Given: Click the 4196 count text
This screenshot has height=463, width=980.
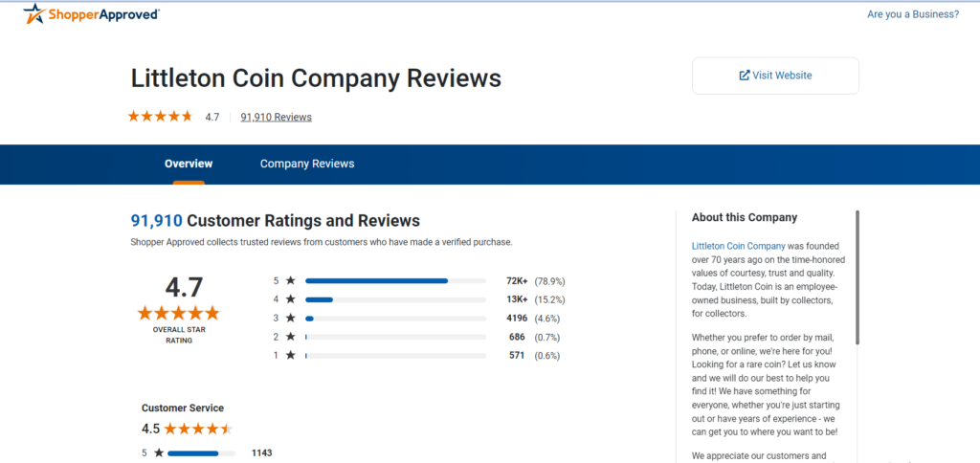Looking at the screenshot, I should pyautogui.click(x=516, y=319).
